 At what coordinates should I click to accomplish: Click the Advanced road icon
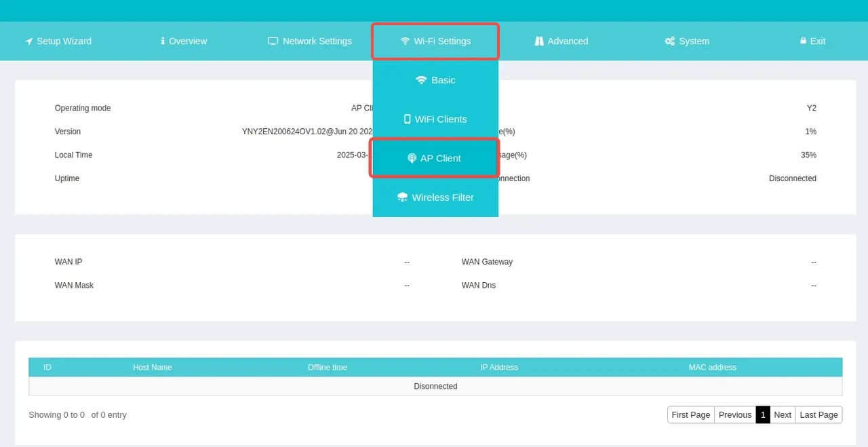click(539, 41)
